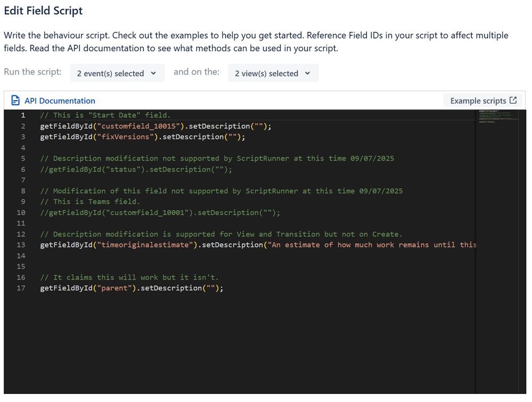Click line number 17 in the gutter
The image size is (532, 402).
point(21,288)
